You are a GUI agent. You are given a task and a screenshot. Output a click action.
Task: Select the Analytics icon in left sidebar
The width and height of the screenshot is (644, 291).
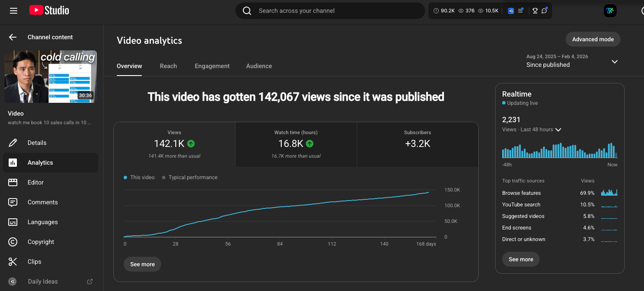click(x=13, y=162)
